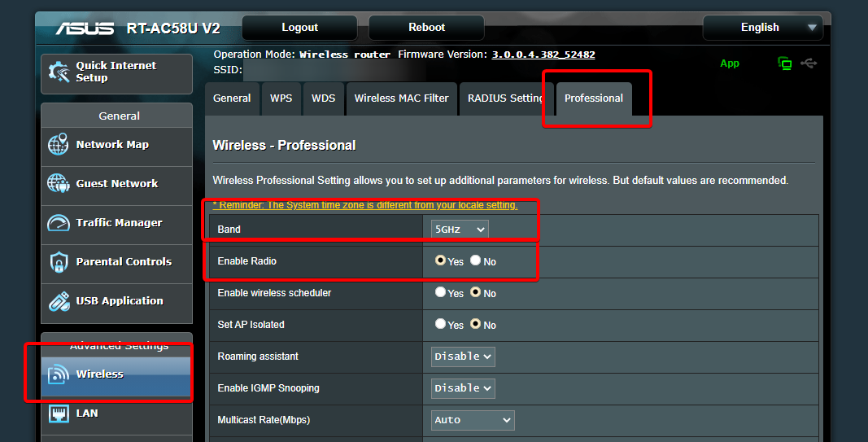Switch to the General wireless tab
868x442 pixels.
coord(232,98)
